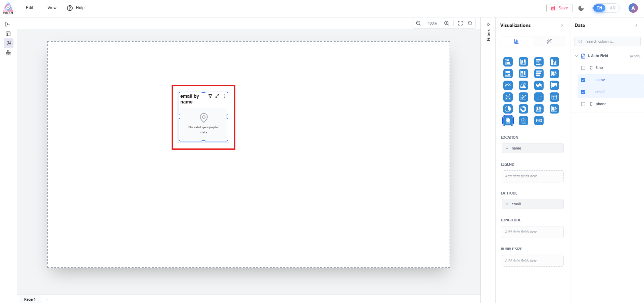Collapse the Visualizations panel chevron
This screenshot has width=644, height=303.
point(562,25)
